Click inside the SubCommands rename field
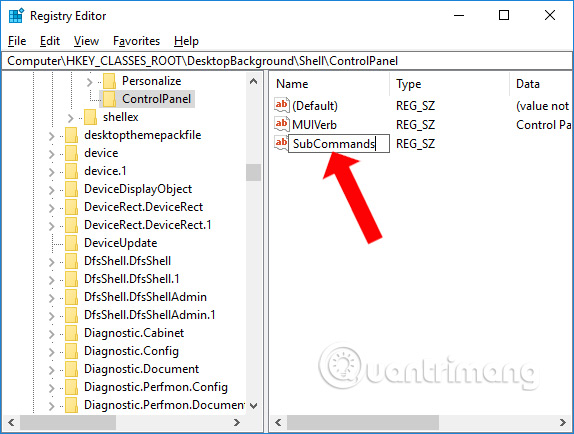 (x=339, y=143)
